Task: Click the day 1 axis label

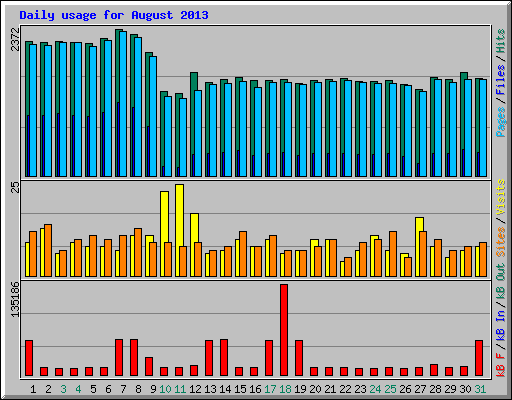Action: point(33,389)
